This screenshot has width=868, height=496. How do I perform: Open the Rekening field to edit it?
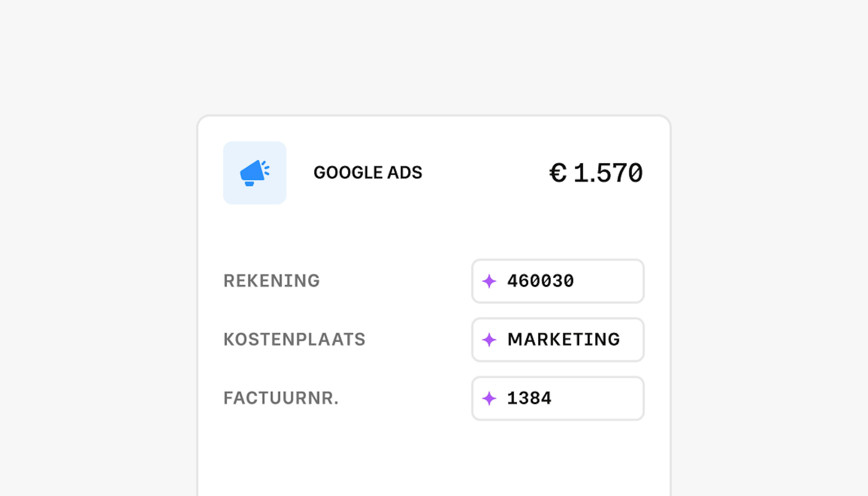tap(557, 281)
